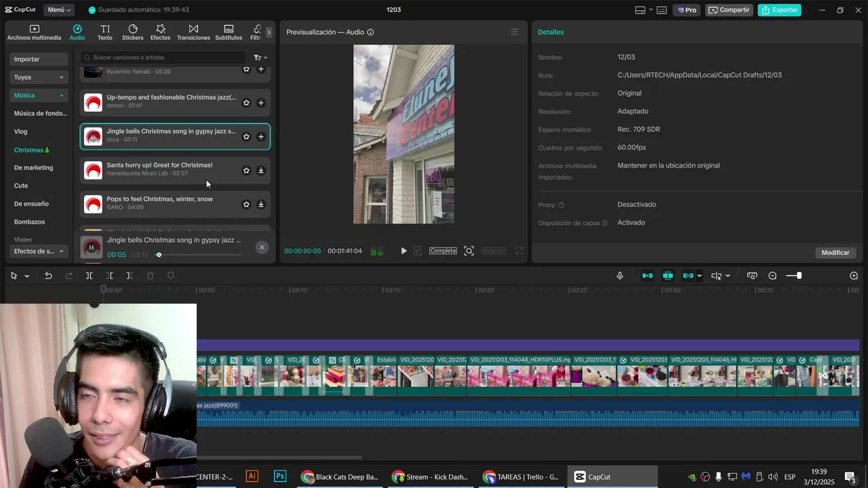The height and width of the screenshot is (488, 868).
Task: Split the clip at playhead
Action: tap(89, 276)
